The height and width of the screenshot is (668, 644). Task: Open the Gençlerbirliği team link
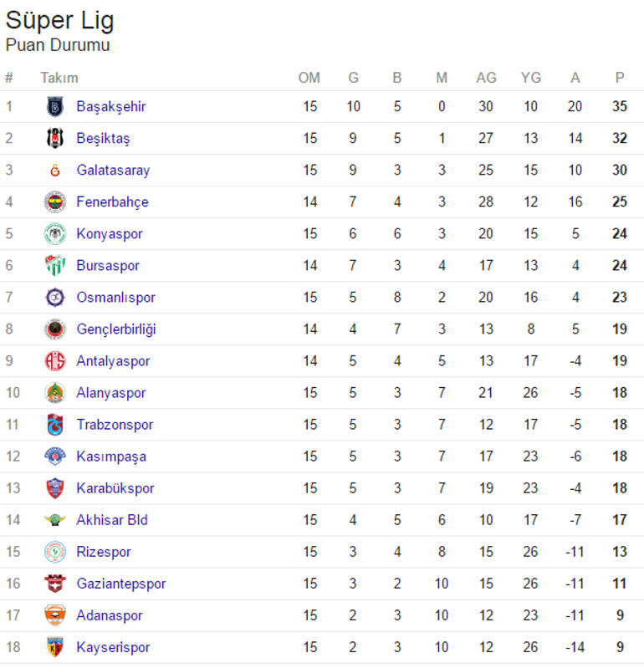pyautogui.click(x=115, y=329)
